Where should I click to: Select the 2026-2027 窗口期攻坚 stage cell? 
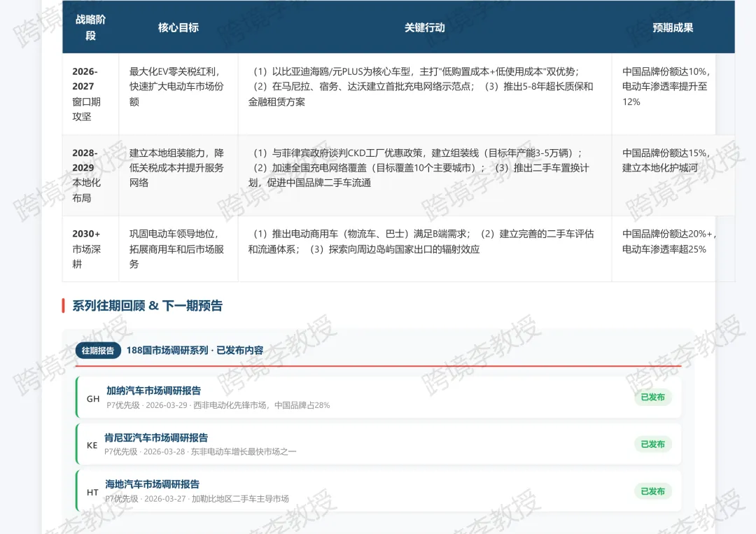pyautogui.click(x=90, y=94)
